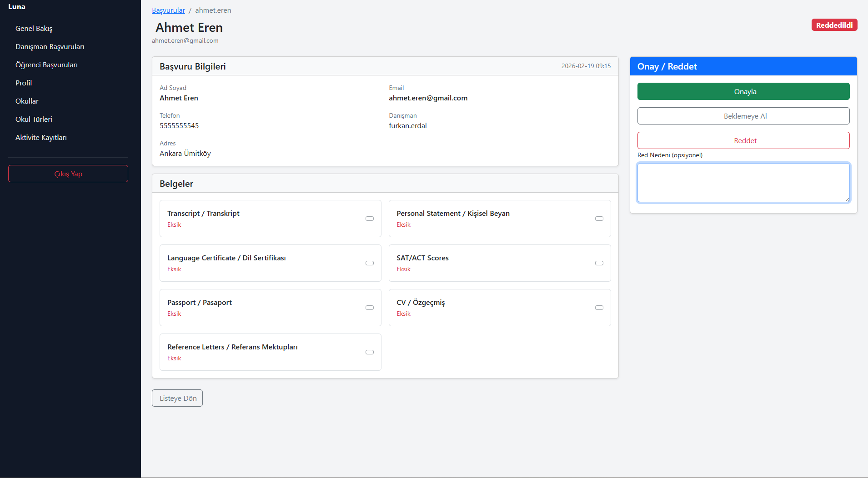Click the email under the page heading
The width and height of the screenshot is (868, 478).
pyautogui.click(x=185, y=40)
